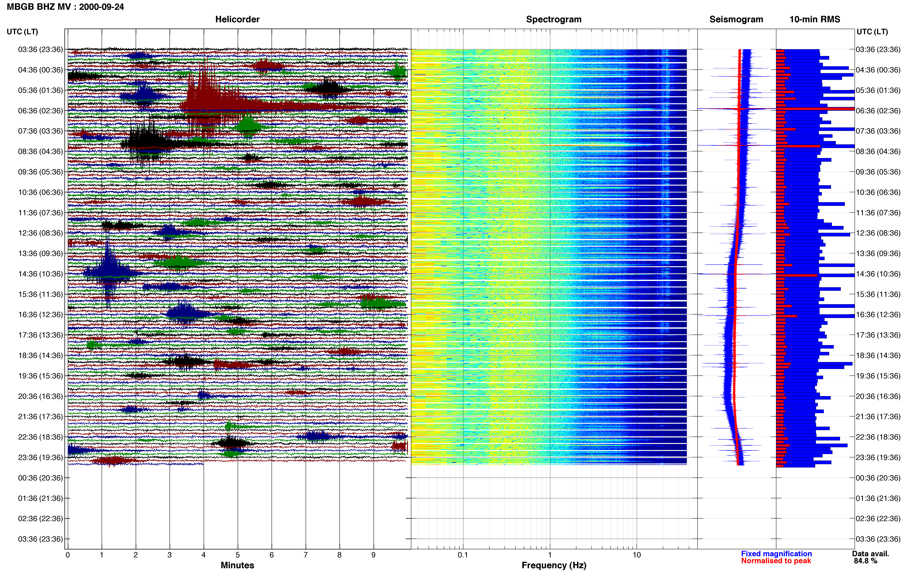Click minute tick label '9' on helicorder
This screenshot has height=578, width=924.
pos(374,555)
